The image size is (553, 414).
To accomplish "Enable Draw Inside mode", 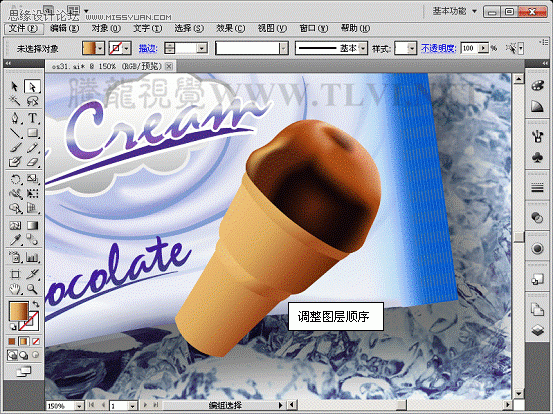I will click(x=36, y=355).
